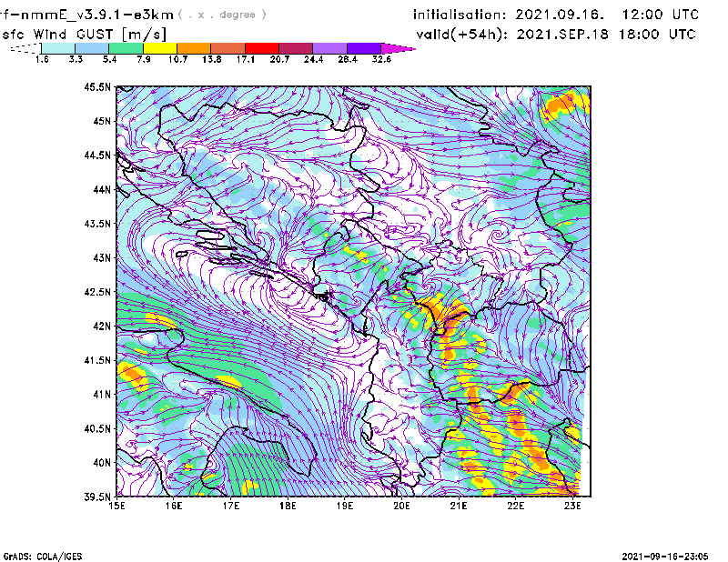Click the legend value 3.3
Viewport: 728px width, 562px height.
pyautogui.click(x=76, y=59)
